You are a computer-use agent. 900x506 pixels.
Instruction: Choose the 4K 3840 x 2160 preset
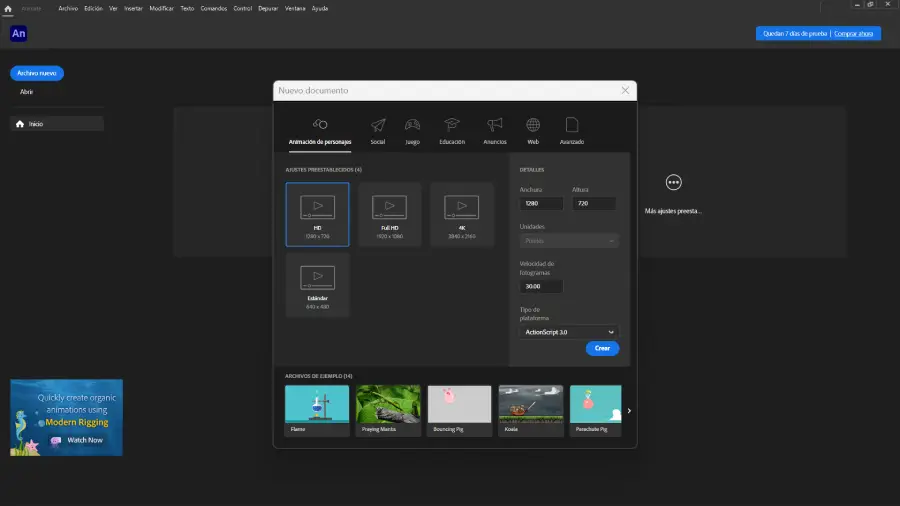click(x=461, y=215)
